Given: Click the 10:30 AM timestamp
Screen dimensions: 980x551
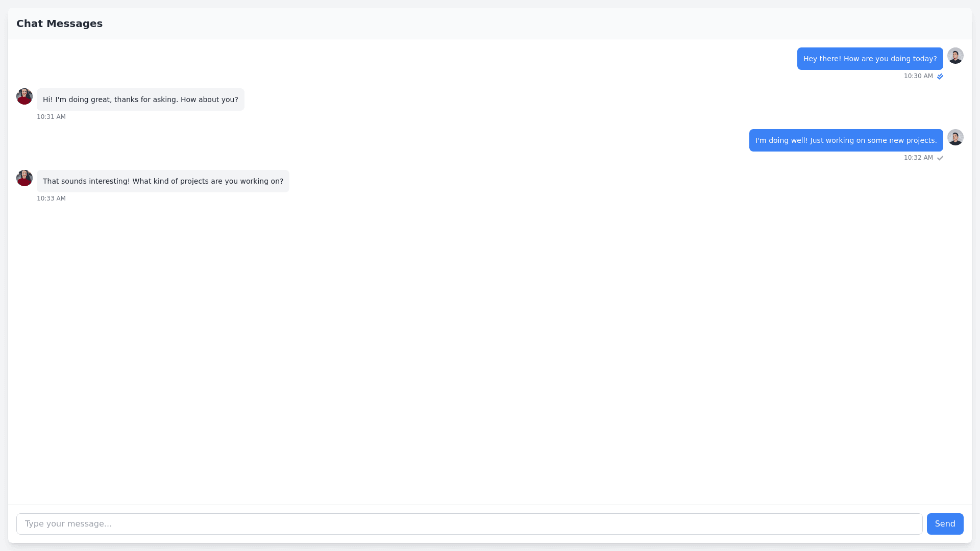Looking at the screenshot, I should 918,76.
